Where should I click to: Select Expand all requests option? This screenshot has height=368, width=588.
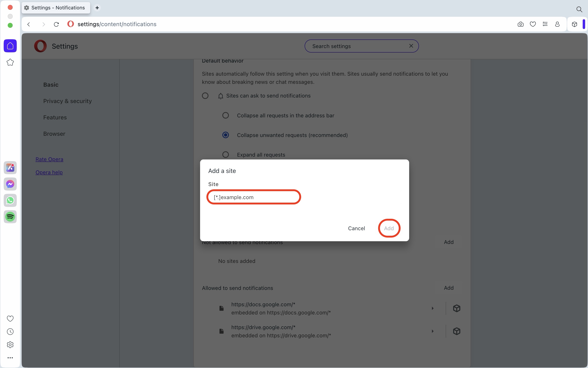(x=225, y=155)
